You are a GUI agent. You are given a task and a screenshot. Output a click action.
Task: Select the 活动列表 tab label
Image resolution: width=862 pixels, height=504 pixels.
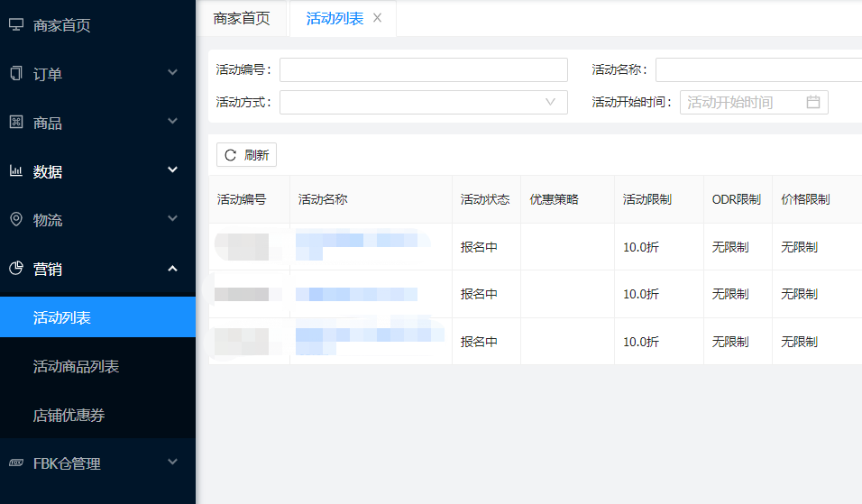click(335, 19)
